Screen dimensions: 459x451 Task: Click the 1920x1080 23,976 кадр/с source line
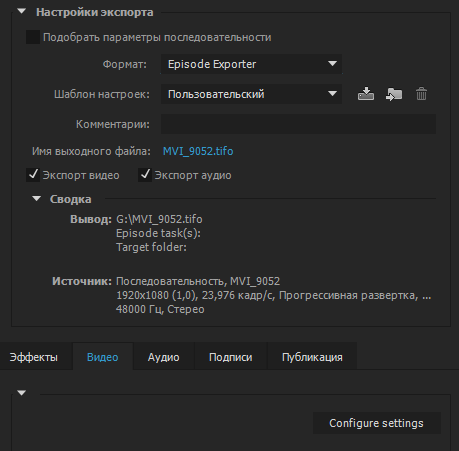click(x=273, y=295)
